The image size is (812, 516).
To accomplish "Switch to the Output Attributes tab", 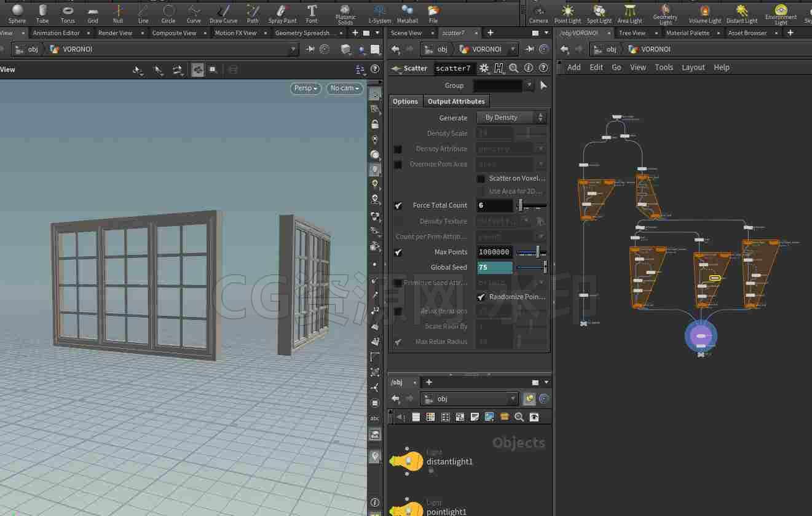I will click(456, 101).
